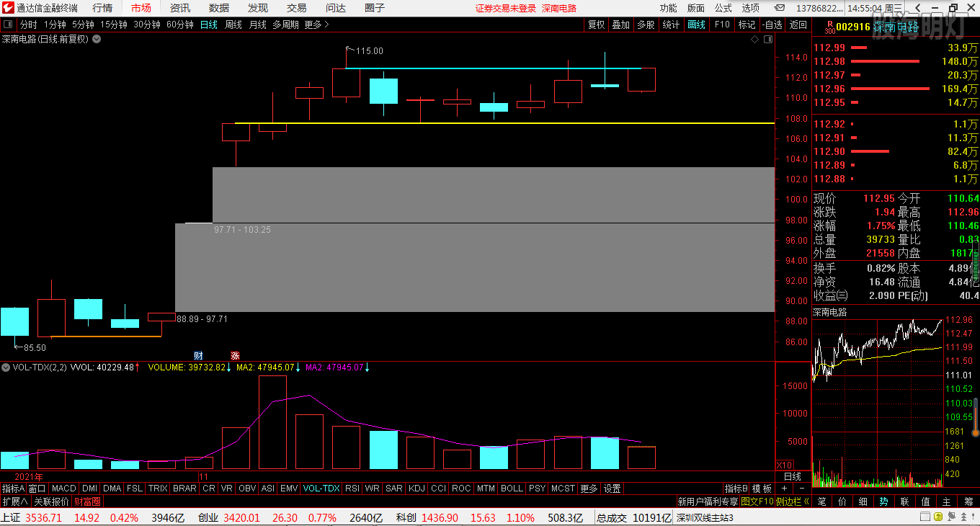Open 更多 indicators in indicator bar
980x526 pixels.
click(589, 488)
